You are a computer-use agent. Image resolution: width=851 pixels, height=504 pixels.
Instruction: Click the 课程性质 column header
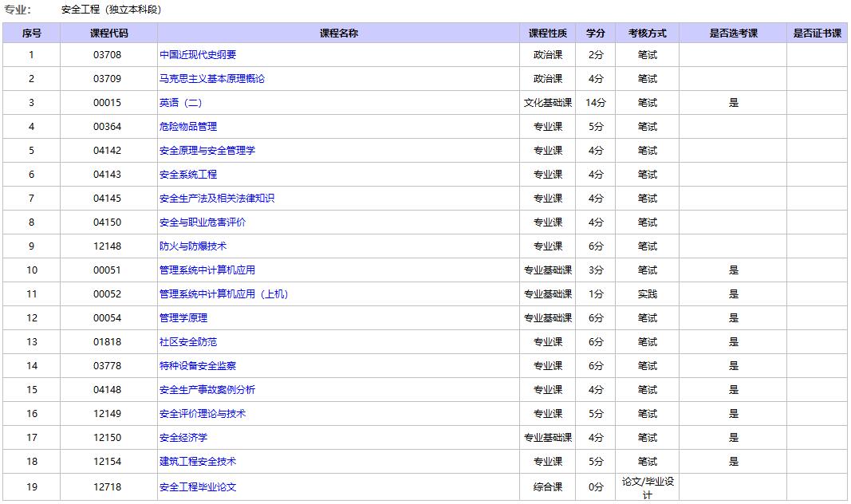[x=548, y=33]
